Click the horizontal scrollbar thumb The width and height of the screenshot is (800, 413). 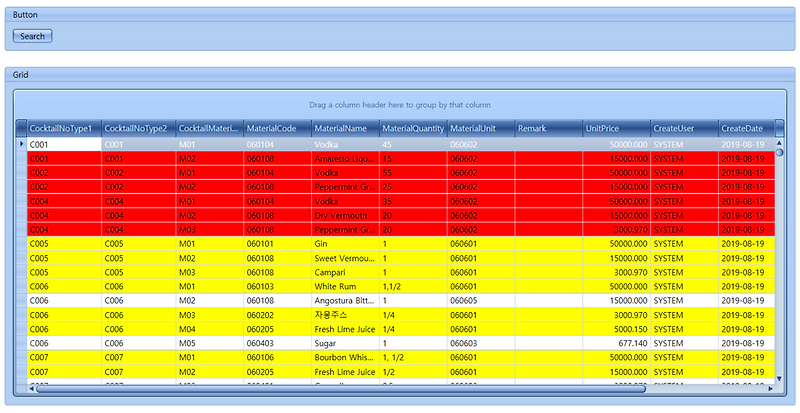[x=341, y=389]
